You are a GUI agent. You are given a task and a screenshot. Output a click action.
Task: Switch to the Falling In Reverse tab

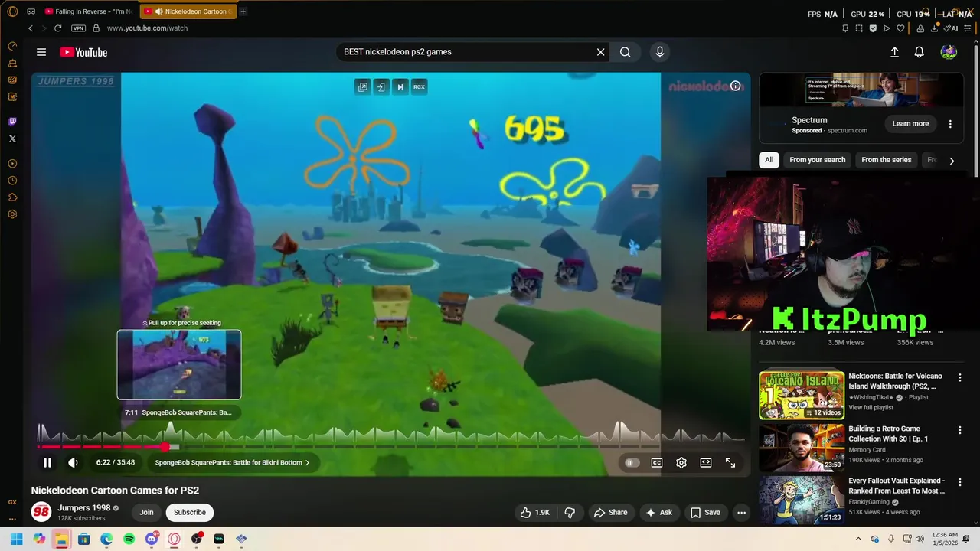point(87,11)
